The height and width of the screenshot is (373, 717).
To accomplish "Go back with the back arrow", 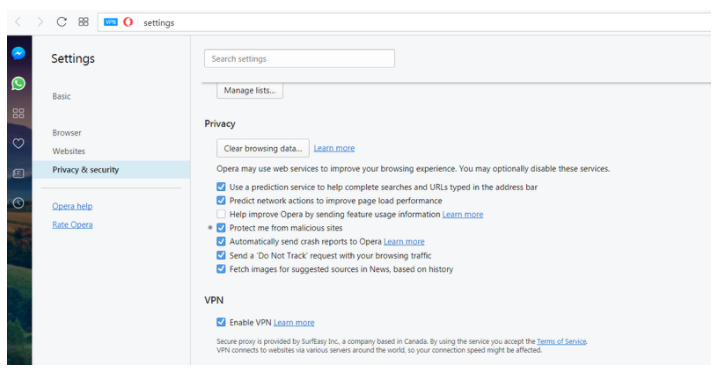I will [x=18, y=22].
